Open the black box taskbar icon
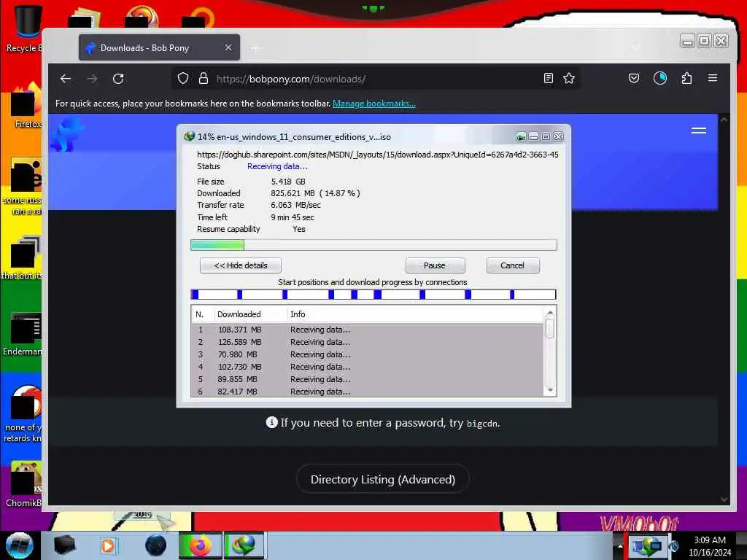 click(x=64, y=545)
